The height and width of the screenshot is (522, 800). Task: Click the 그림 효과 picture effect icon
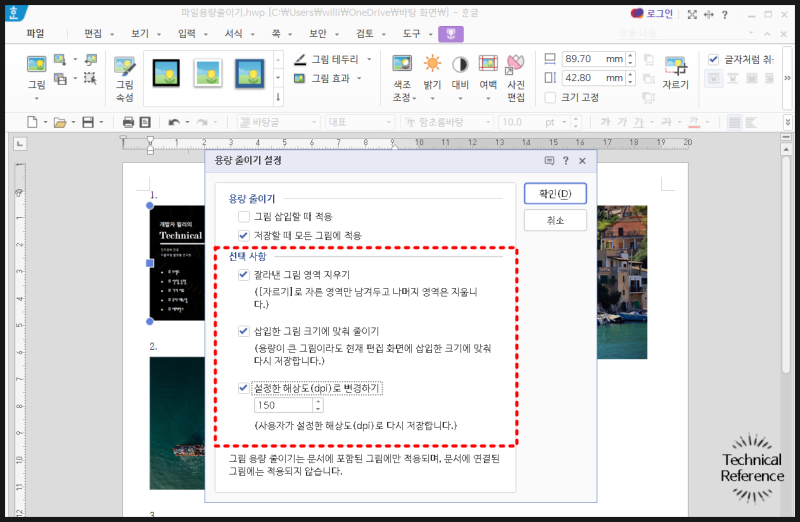[300, 78]
